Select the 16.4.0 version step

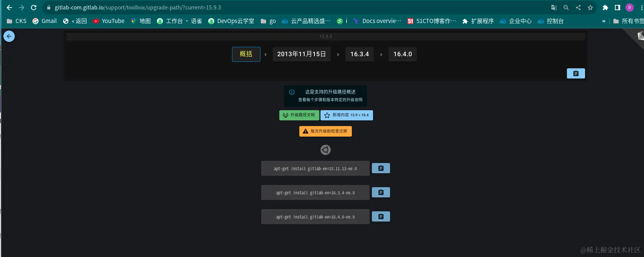point(402,54)
